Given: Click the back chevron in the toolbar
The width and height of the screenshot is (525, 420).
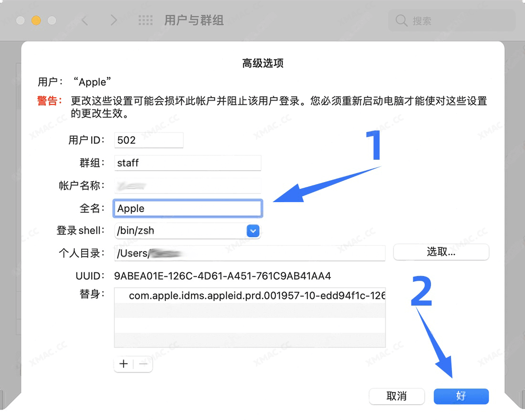Looking at the screenshot, I should 85,20.
